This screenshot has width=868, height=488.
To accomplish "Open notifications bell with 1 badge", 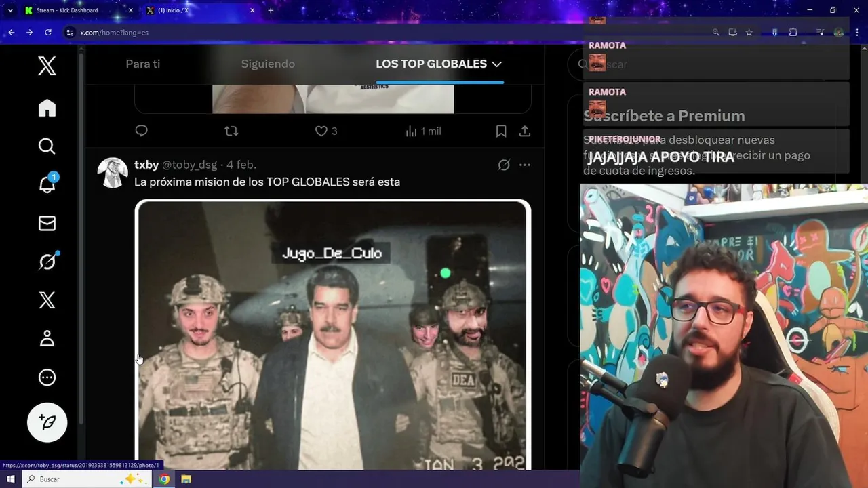I will 47,184.
